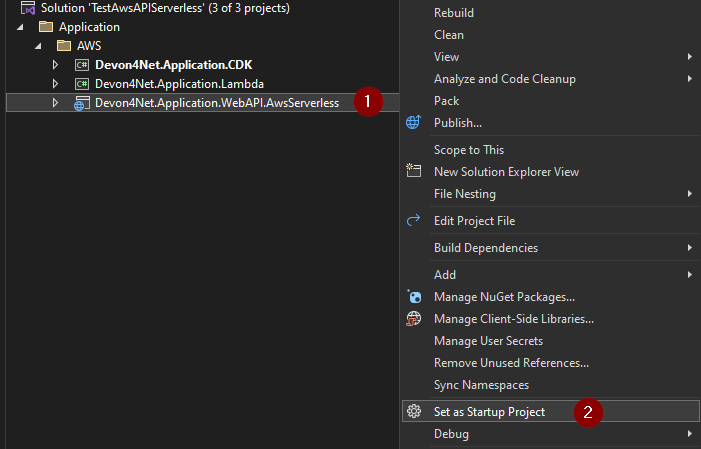Select the AWS folder label

point(89,46)
